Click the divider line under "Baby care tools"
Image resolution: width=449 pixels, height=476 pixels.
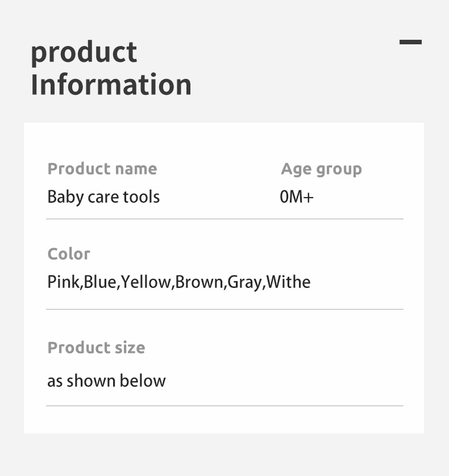click(224, 219)
